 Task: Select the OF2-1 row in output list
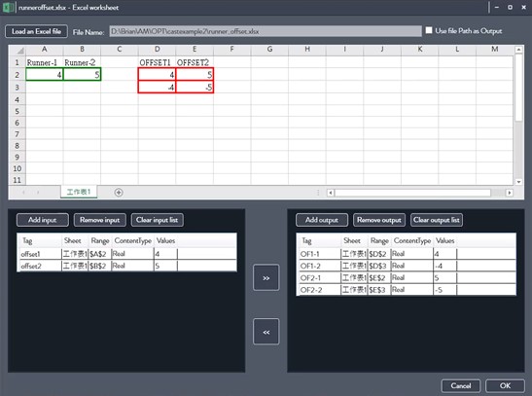407,278
